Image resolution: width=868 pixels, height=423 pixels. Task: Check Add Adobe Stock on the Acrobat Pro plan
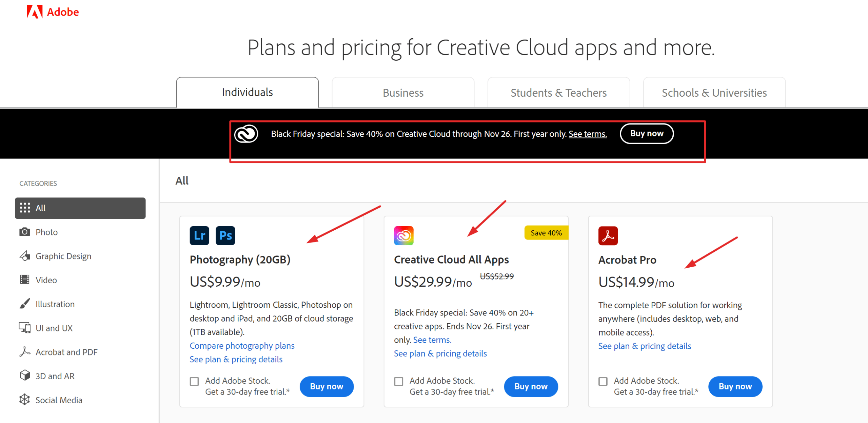pos(603,381)
